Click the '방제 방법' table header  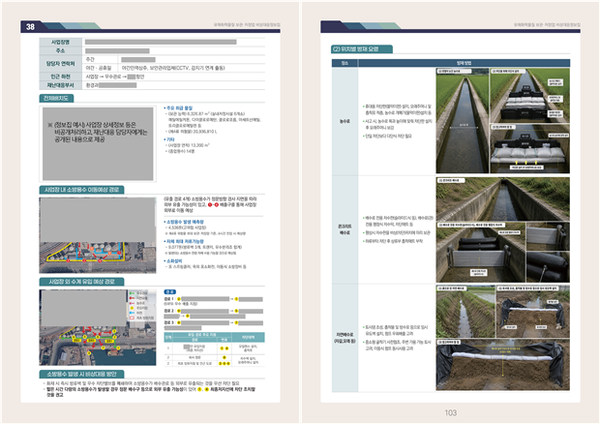pos(464,63)
